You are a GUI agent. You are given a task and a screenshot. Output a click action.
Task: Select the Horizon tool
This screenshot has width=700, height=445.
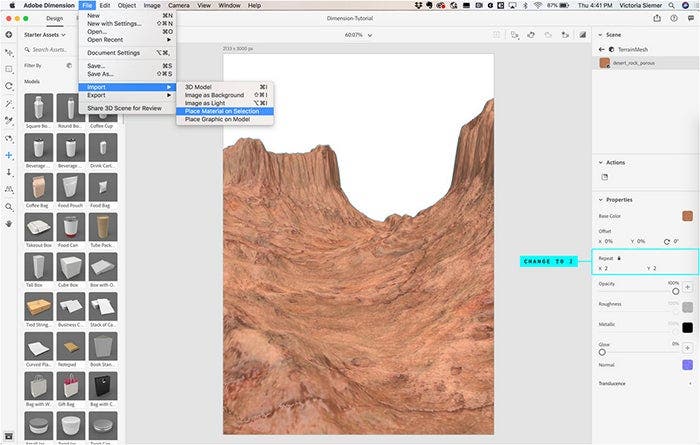point(9,189)
